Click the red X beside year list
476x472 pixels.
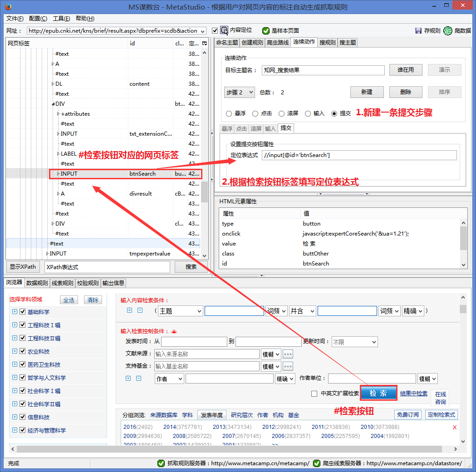pos(455,428)
